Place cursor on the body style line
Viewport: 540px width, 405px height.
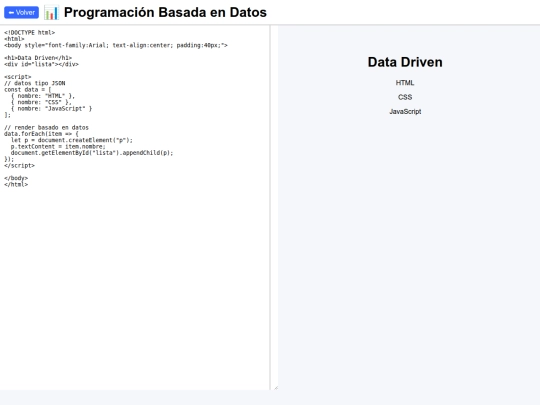(x=116, y=45)
